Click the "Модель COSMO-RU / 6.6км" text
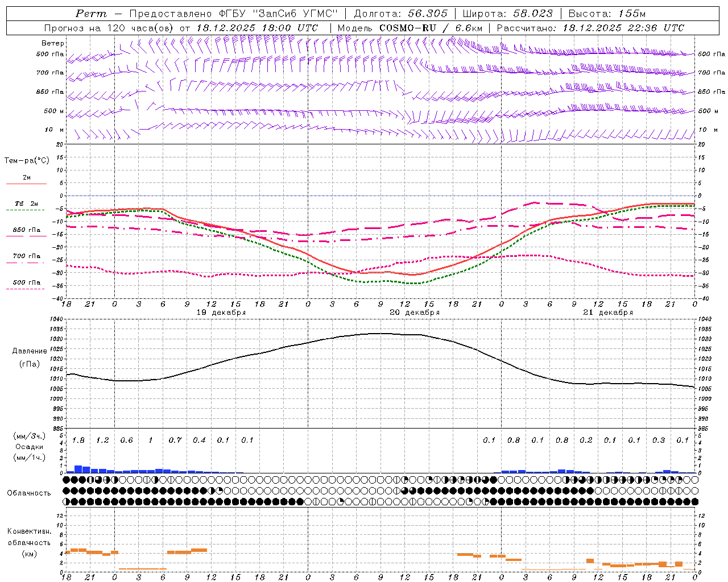 coord(410,28)
